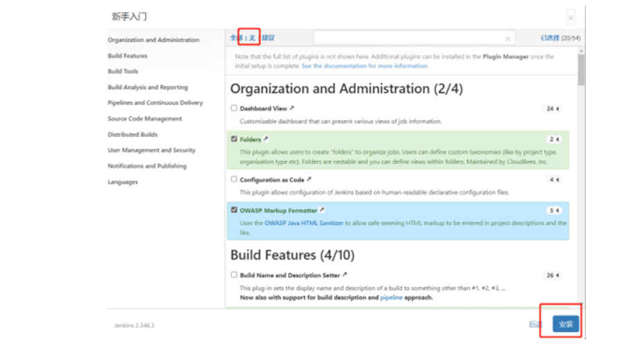644x344 pixels.
Task: Go to Languages category
Action: point(123,182)
